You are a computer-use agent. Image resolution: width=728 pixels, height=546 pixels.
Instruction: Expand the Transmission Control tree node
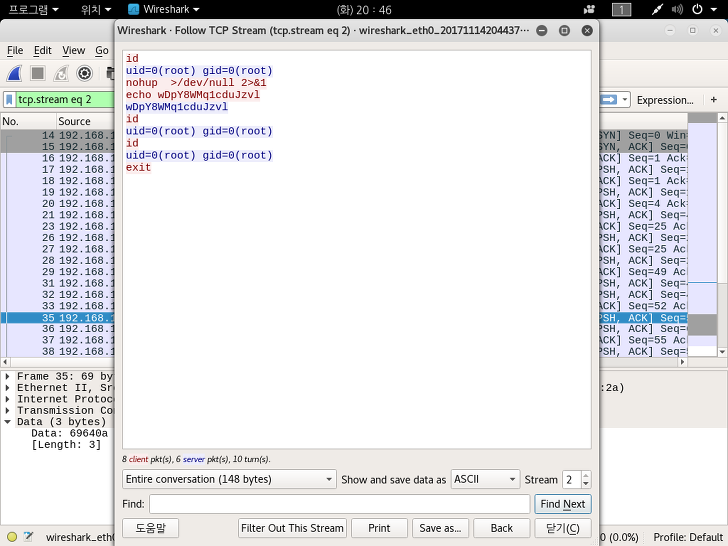point(7,410)
